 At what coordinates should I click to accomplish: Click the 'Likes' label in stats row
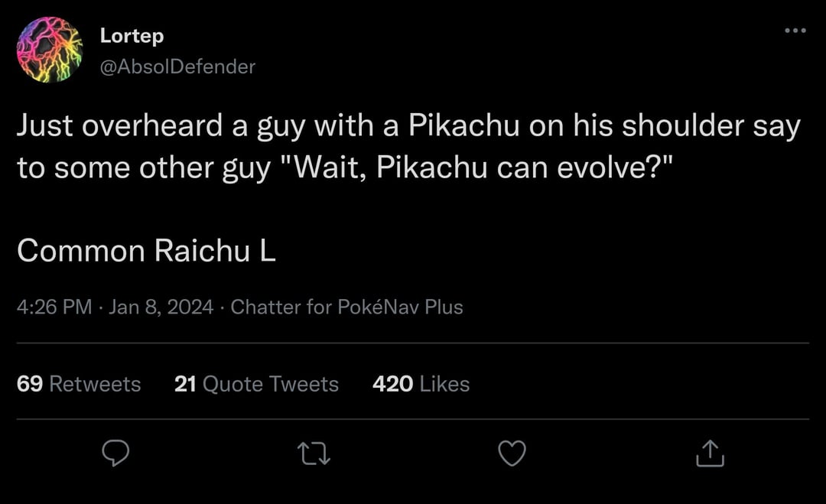point(444,383)
